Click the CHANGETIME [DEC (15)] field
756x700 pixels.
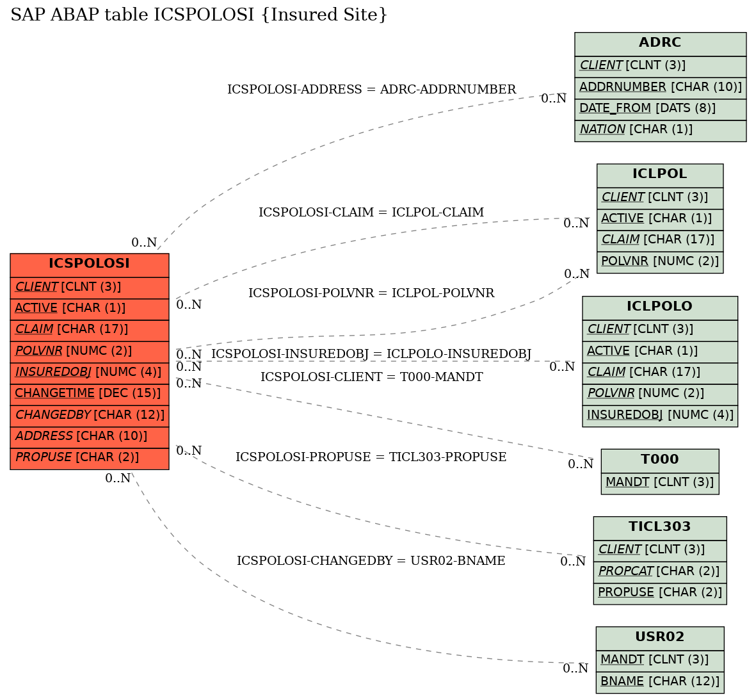click(x=90, y=394)
